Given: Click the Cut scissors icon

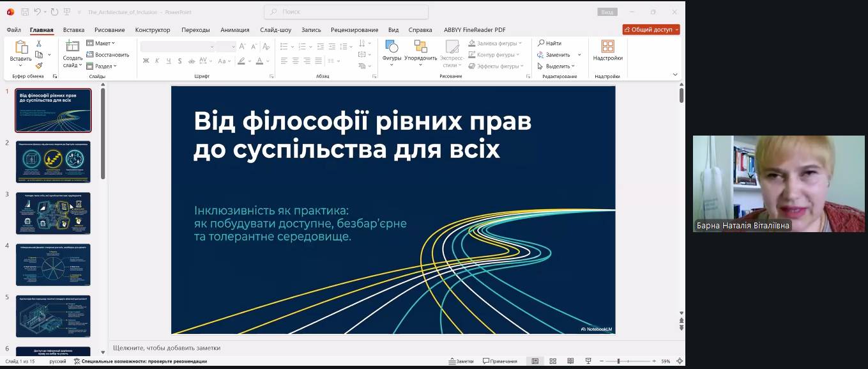Looking at the screenshot, I should click(39, 43).
